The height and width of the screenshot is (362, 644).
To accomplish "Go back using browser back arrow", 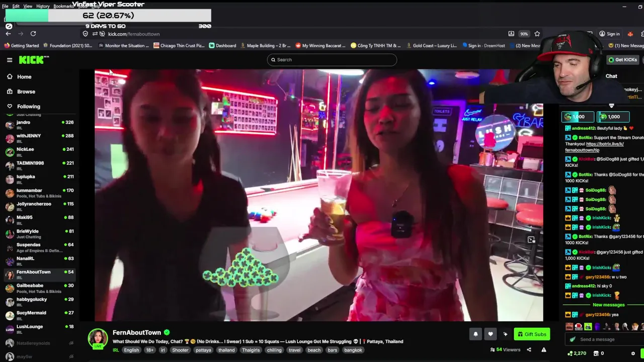I will pos(8,34).
